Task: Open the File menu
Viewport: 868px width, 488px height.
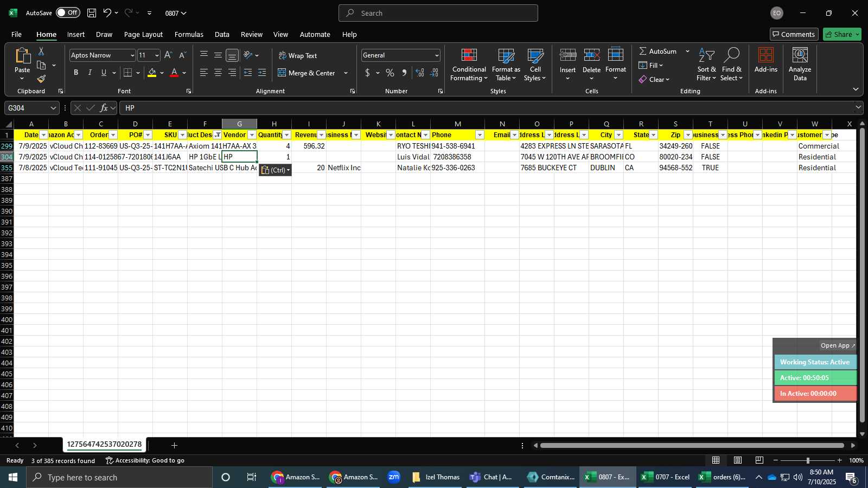Action: [16, 34]
